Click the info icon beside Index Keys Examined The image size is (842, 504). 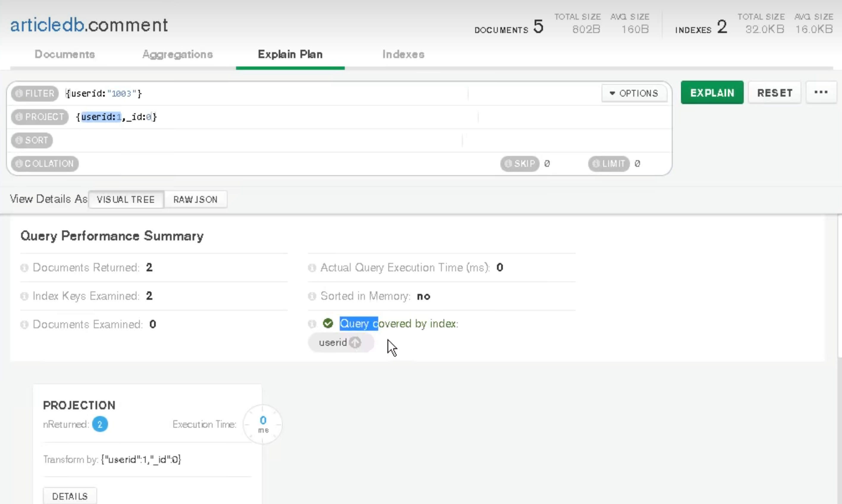point(24,296)
